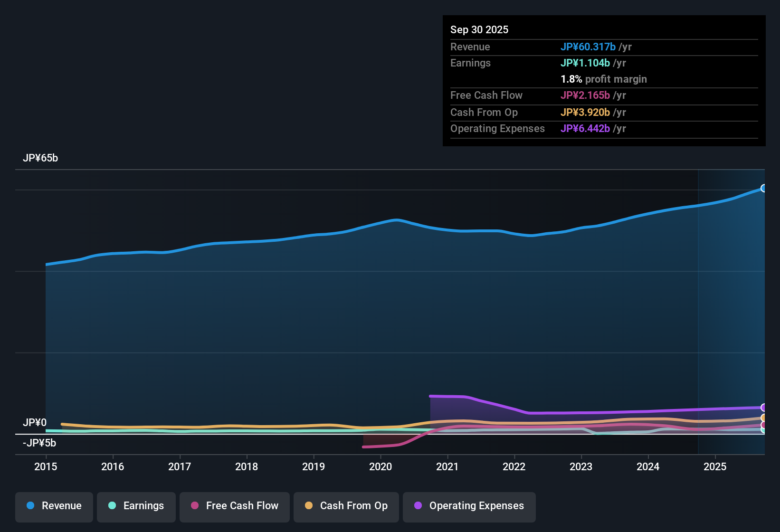Click the pink Free Cash Flow endpoint marker
This screenshot has height=532, width=780.
pyautogui.click(x=763, y=424)
